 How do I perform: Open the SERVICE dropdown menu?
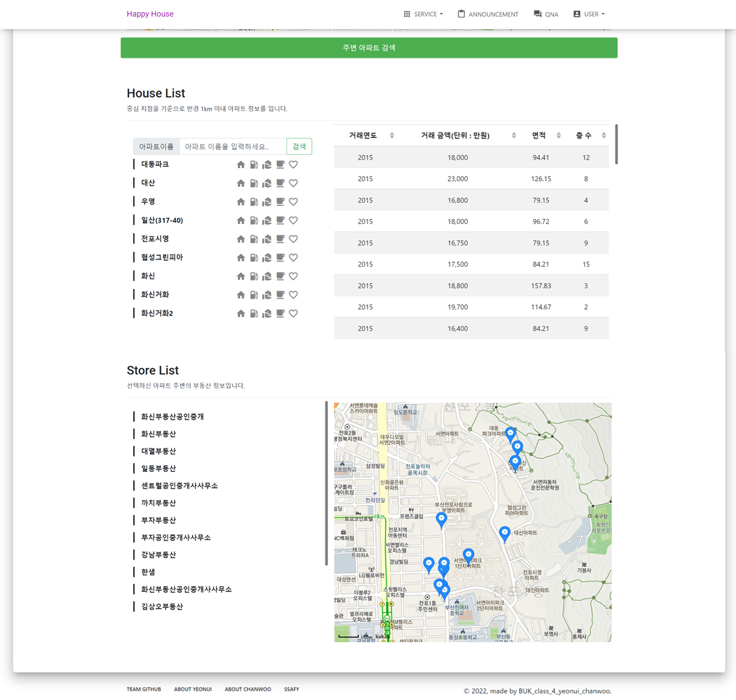coord(423,14)
